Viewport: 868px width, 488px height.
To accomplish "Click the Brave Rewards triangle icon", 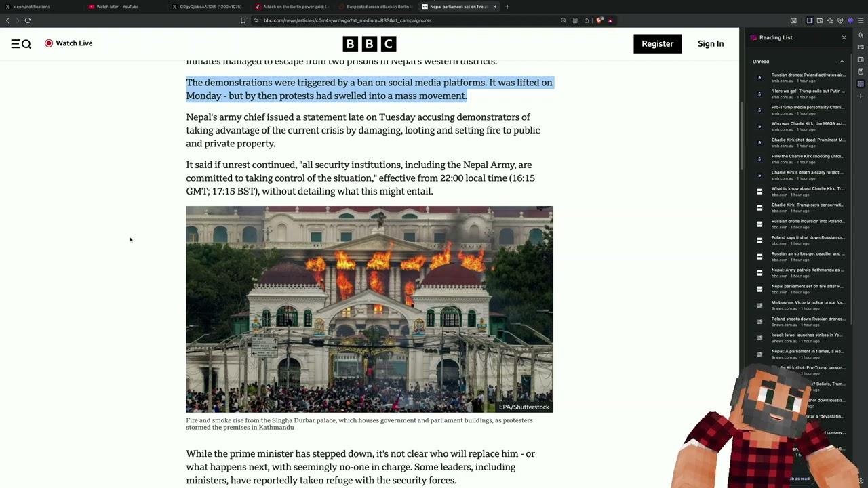I will [x=610, y=20].
